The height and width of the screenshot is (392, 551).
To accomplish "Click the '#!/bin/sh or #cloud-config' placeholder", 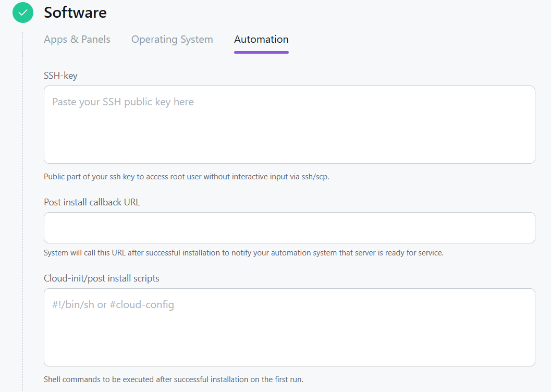I will pyautogui.click(x=113, y=305).
